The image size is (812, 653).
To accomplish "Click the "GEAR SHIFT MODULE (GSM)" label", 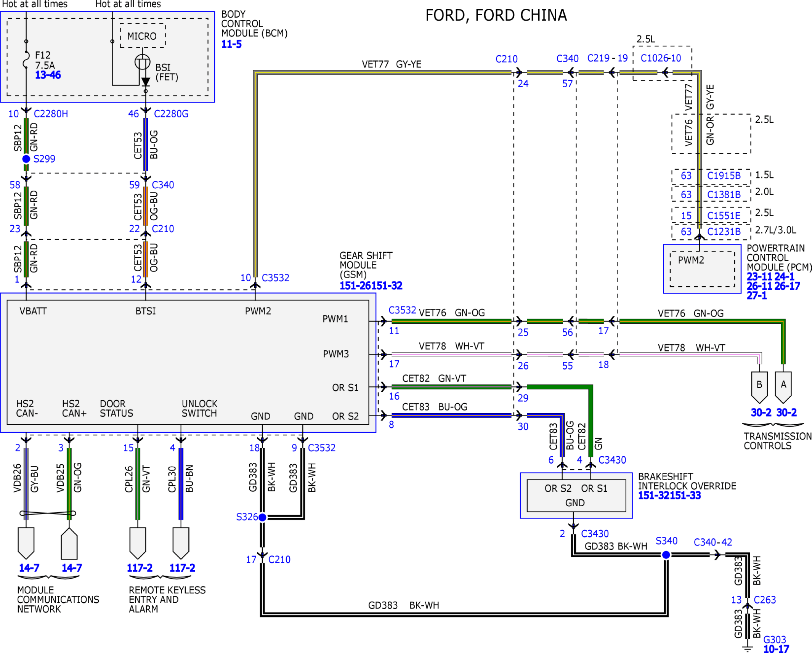I will coord(366,265).
